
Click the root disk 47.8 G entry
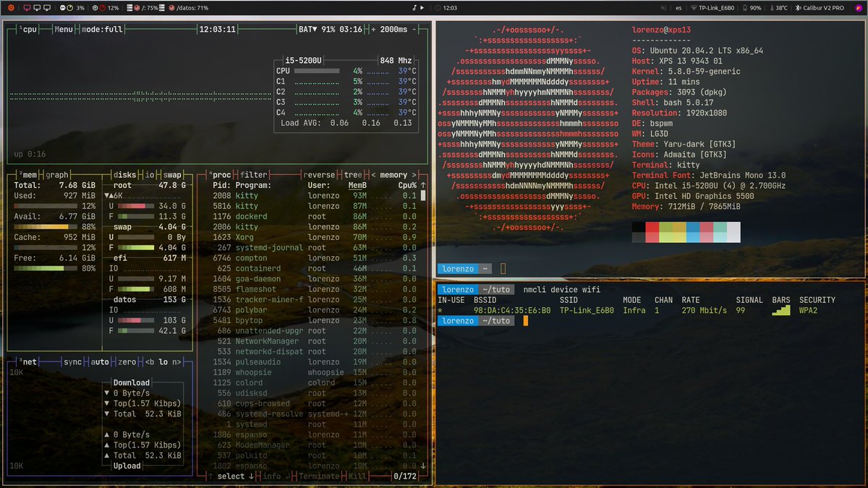click(150, 185)
